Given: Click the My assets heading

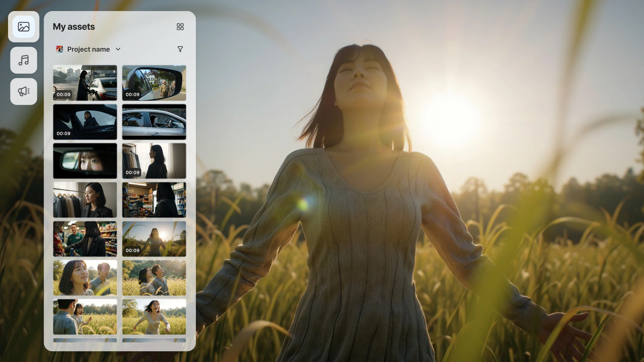Looking at the screenshot, I should (74, 27).
